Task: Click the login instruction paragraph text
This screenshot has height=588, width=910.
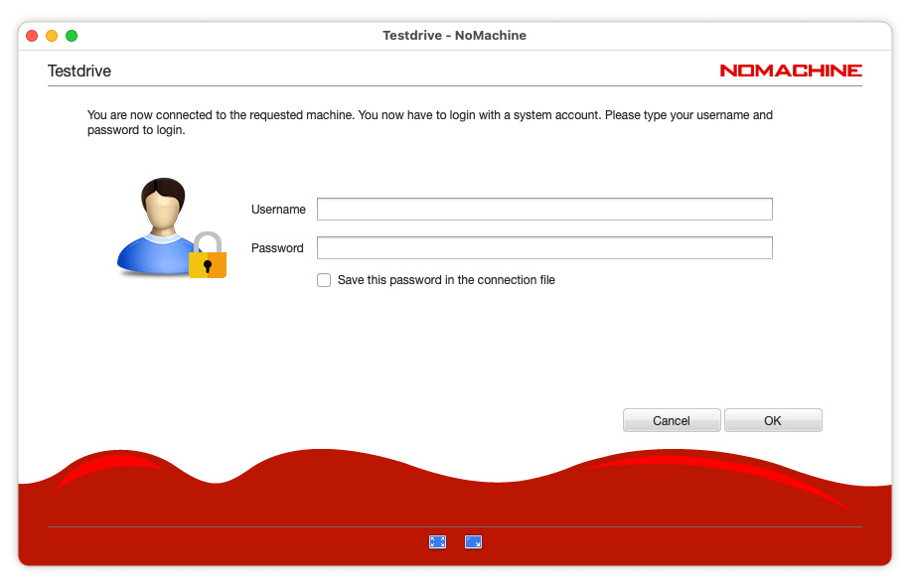Action: tap(429, 122)
